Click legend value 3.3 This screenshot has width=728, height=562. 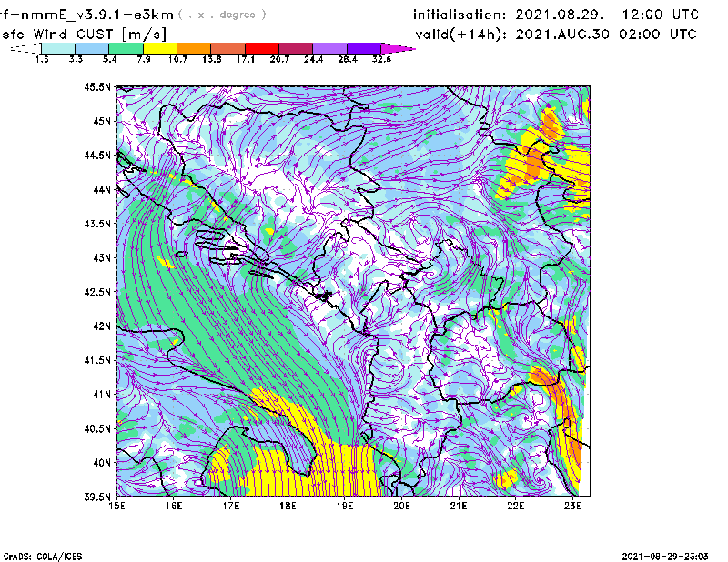[76, 59]
